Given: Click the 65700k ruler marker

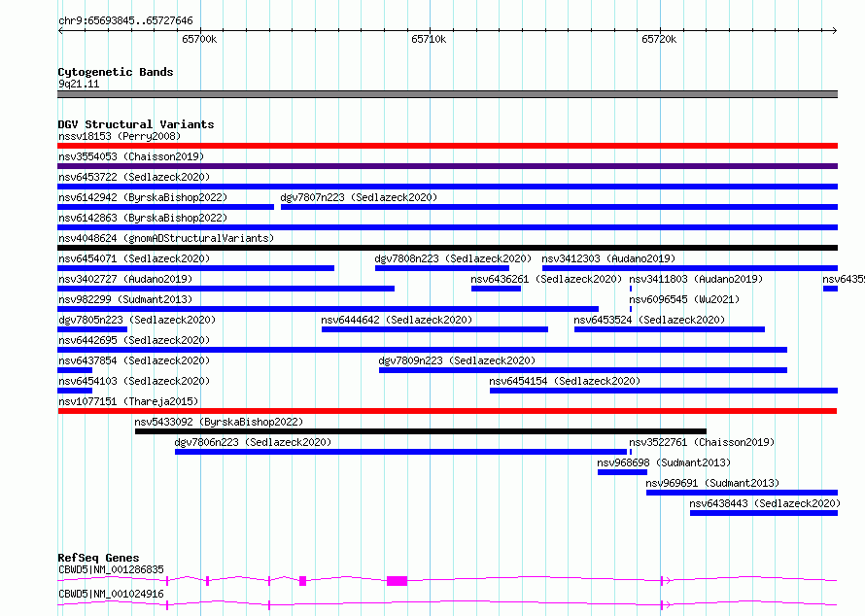Looking at the screenshot, I should click(x=199, y=39).
